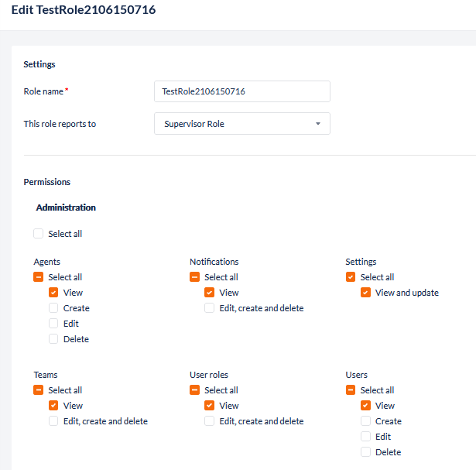Toggle Select all under Teams
Screen dimensions: 476x470
[39, 390]
